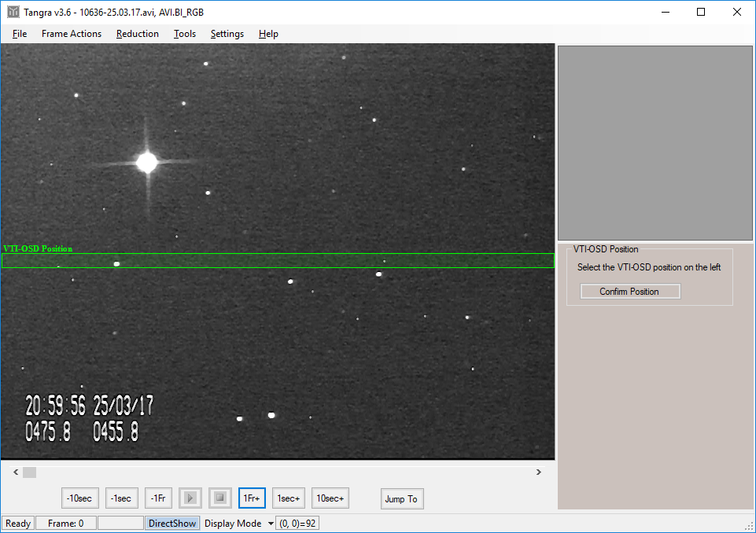Confirm the VTI-OSD position
Screen dimensions: 756x533
pyautogui.click(x=629, y=292)
